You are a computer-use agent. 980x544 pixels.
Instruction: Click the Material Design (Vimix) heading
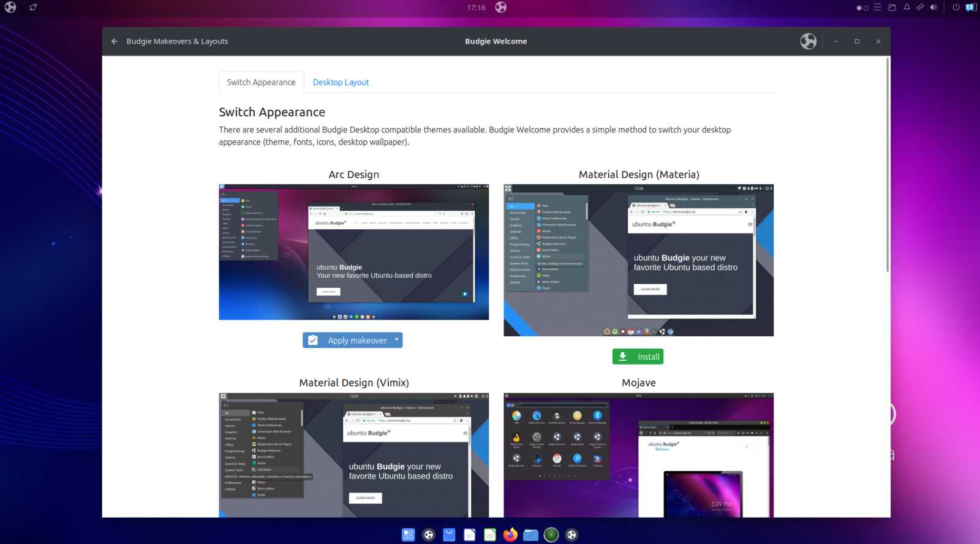(x=353, y=382)
